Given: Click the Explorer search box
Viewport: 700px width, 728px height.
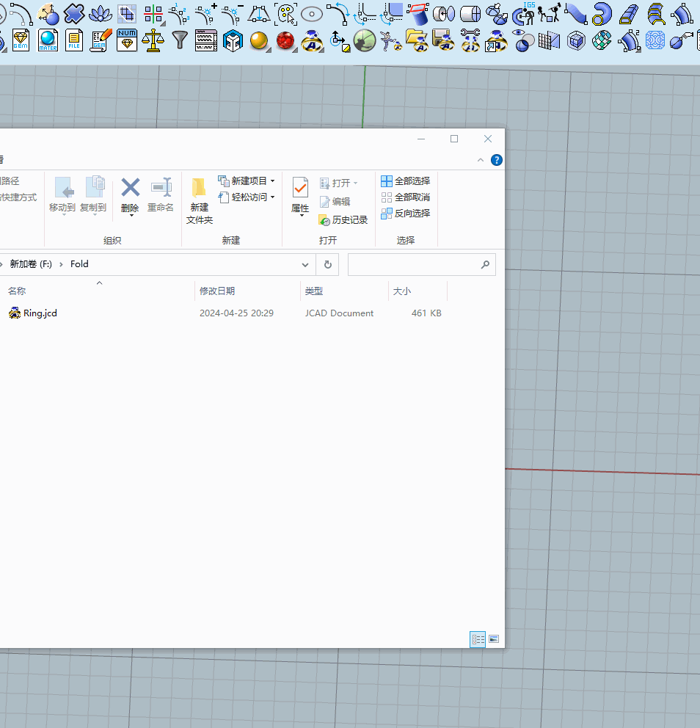Looking at the screenshot, I should (x=415, y=264).
